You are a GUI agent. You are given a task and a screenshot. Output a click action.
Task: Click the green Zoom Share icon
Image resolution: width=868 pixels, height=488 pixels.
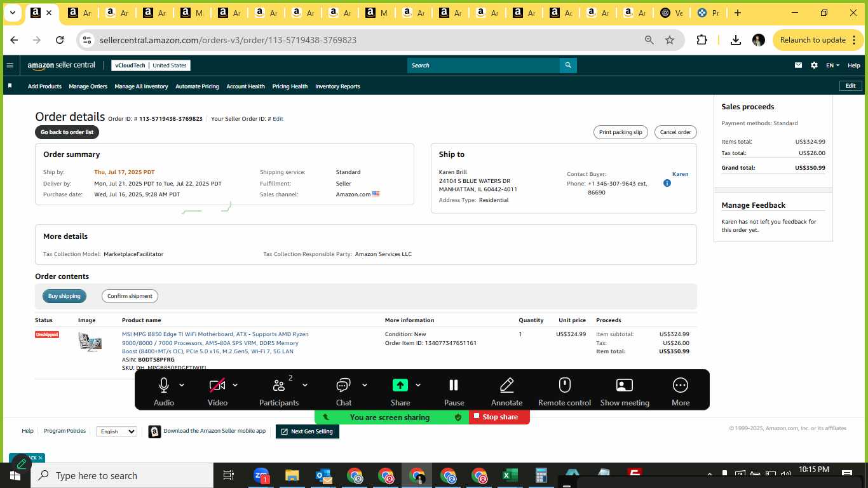point(400,385)
